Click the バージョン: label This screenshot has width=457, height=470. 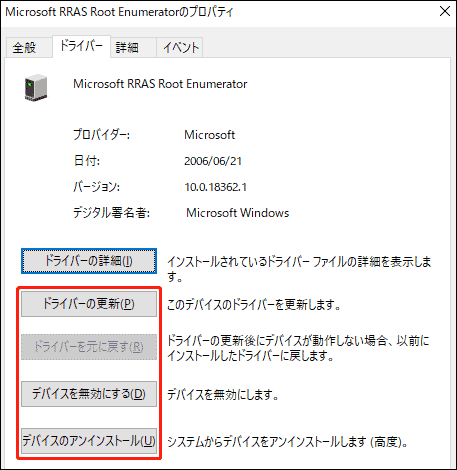click(96, 187)
